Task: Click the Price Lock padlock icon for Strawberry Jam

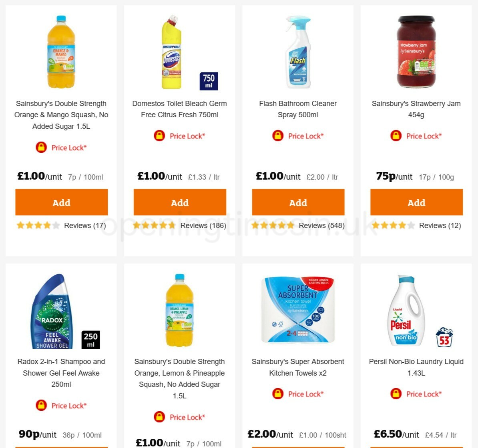Action: click(x=396, y=136)
